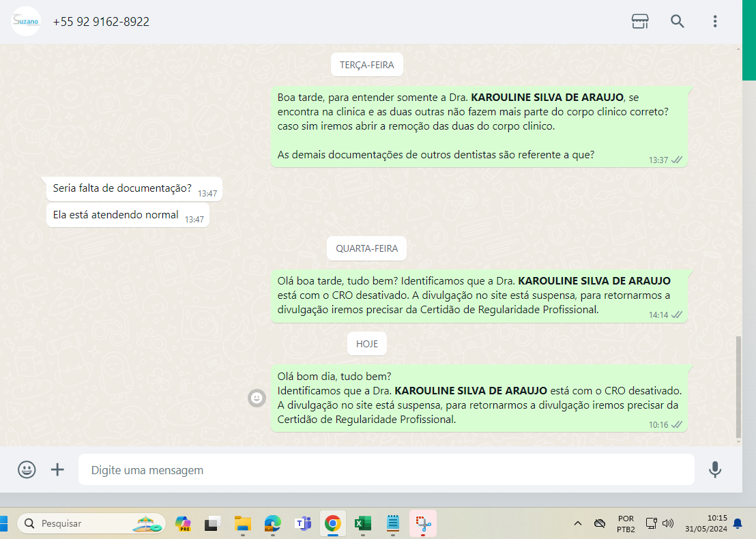React to today's message with emoji button

coord(257,398)
